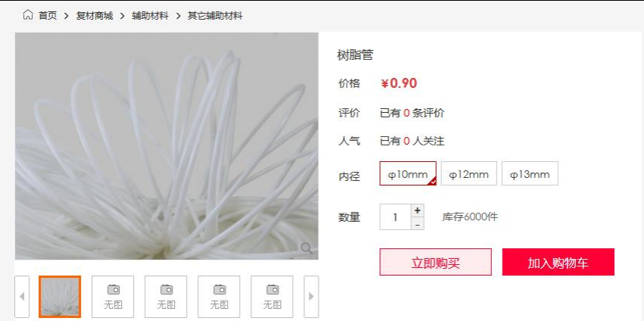Open 复材商城 breadcrumb link

(x=95, y=16)
